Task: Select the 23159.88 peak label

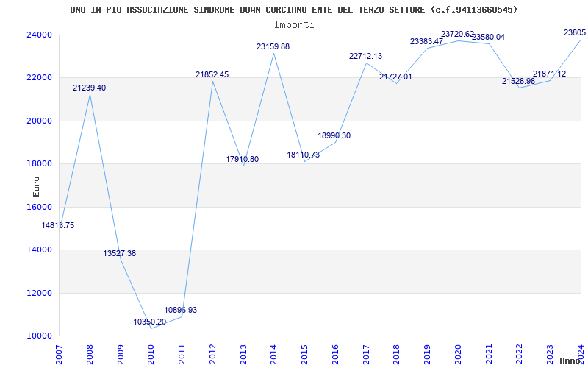Action: pos(273,47)
